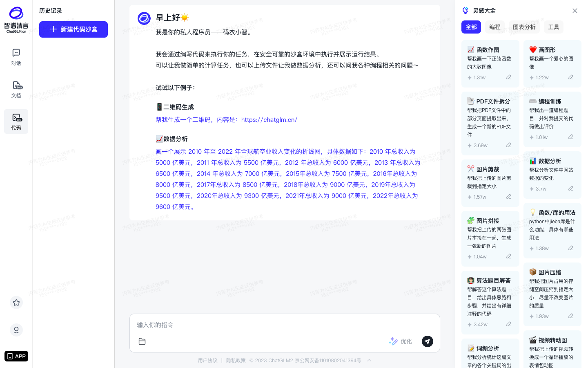
Task: Click the 早上好 greeting heading
Action: [172, 18]
